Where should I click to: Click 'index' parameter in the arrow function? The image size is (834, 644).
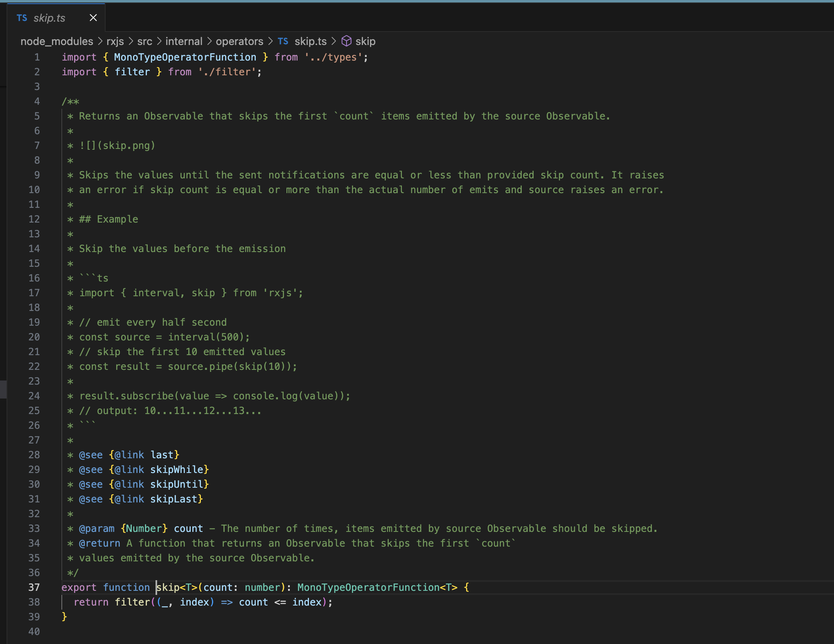194,602
